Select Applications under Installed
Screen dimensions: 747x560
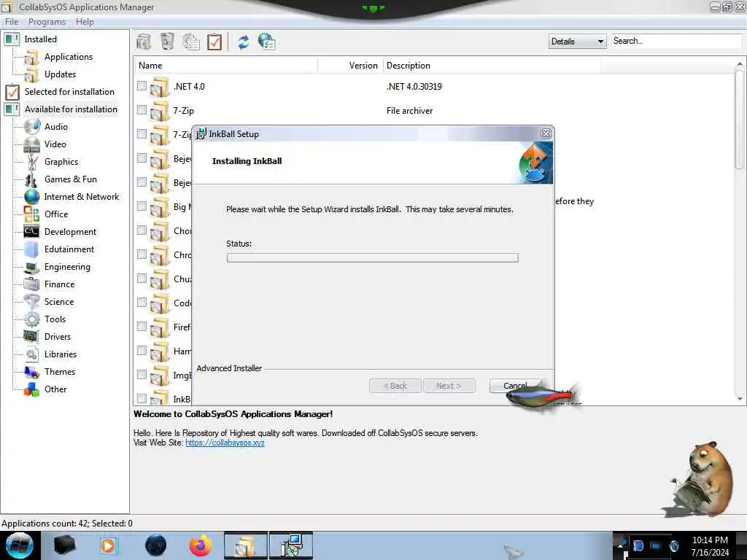pos(69,57)
